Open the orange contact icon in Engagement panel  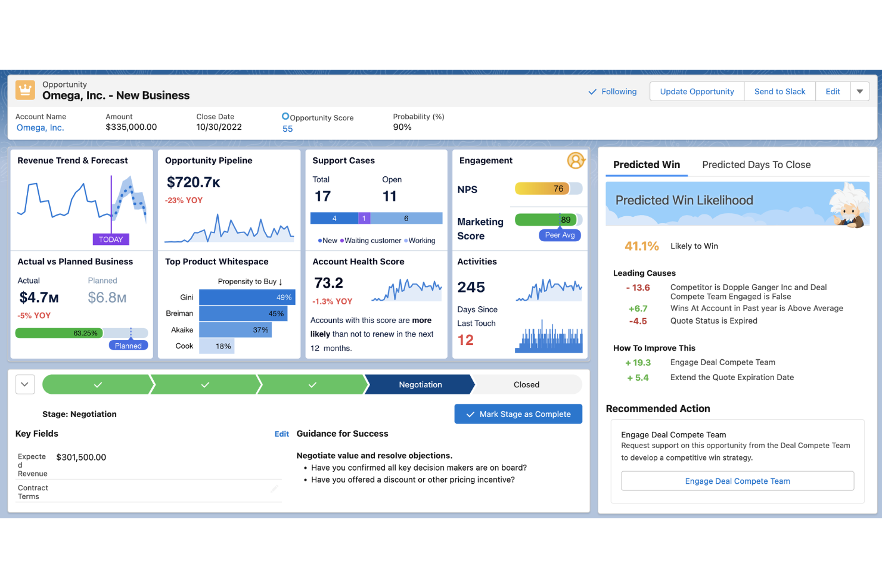coord(575,160)
